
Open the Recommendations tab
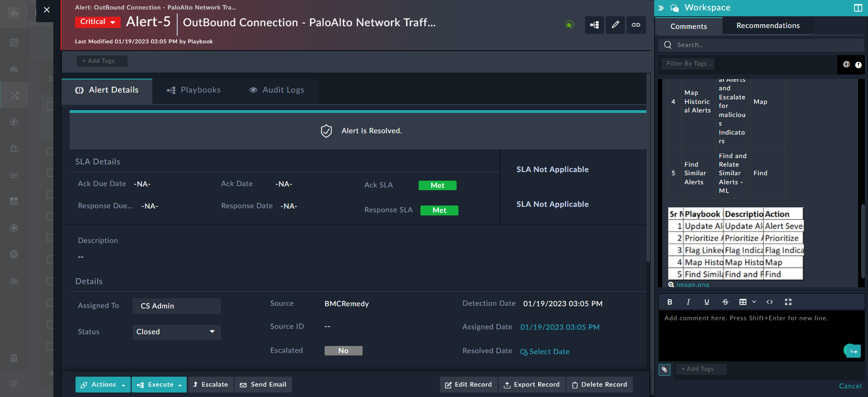(x=768, y=26)
